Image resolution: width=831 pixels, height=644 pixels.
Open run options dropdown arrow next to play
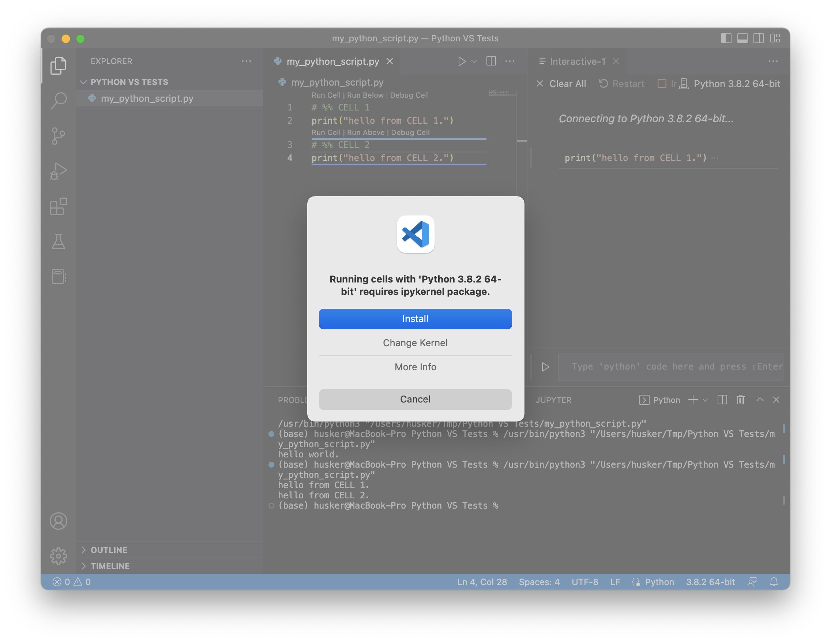tap(474, 61)
